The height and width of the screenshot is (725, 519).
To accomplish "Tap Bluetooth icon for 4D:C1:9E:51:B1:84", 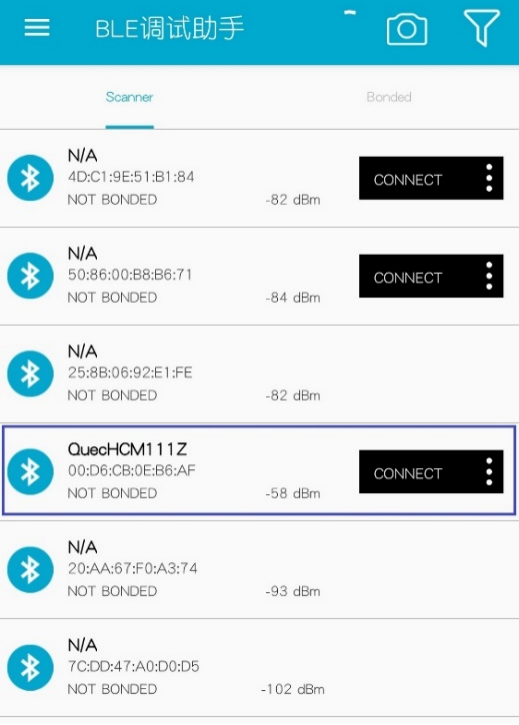I will [30, 178].
